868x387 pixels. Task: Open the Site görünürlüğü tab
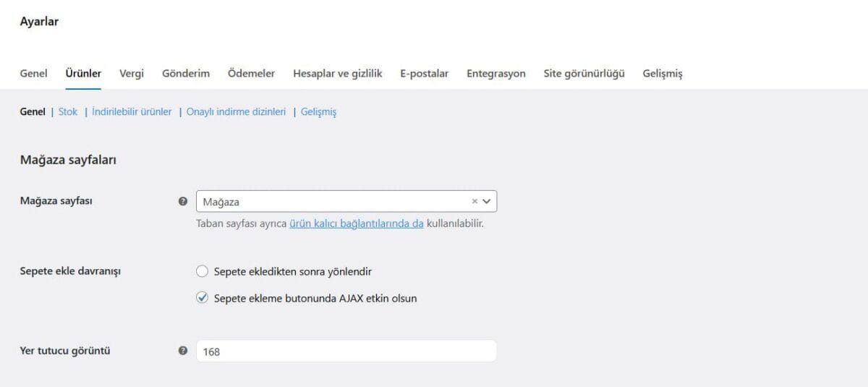584,74
